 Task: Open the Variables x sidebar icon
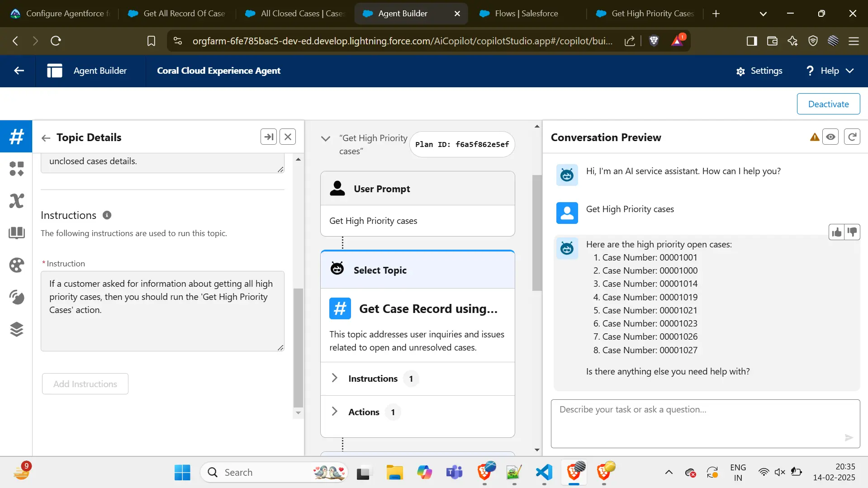click(x=16, y=201)
